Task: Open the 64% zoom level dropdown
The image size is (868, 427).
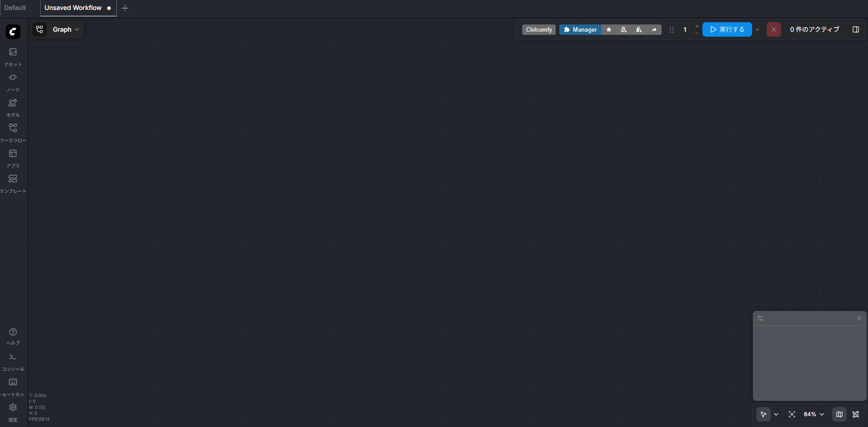Action: coord(814,414)
